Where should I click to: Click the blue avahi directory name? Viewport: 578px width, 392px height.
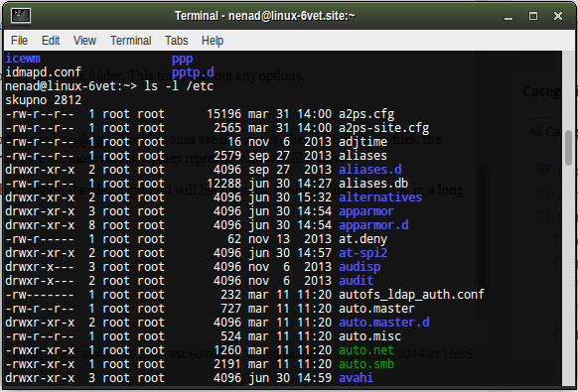[x=356, y=378]
